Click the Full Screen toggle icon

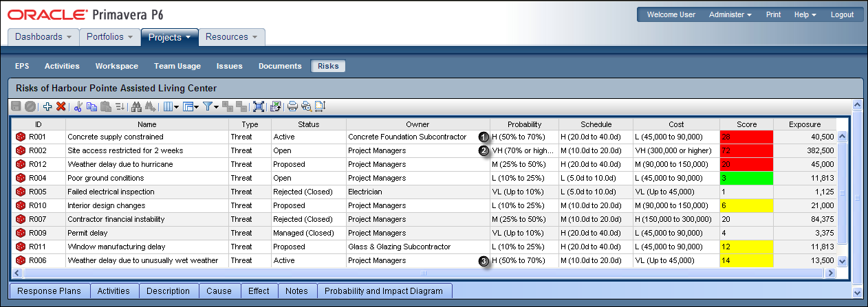[259, 106]
